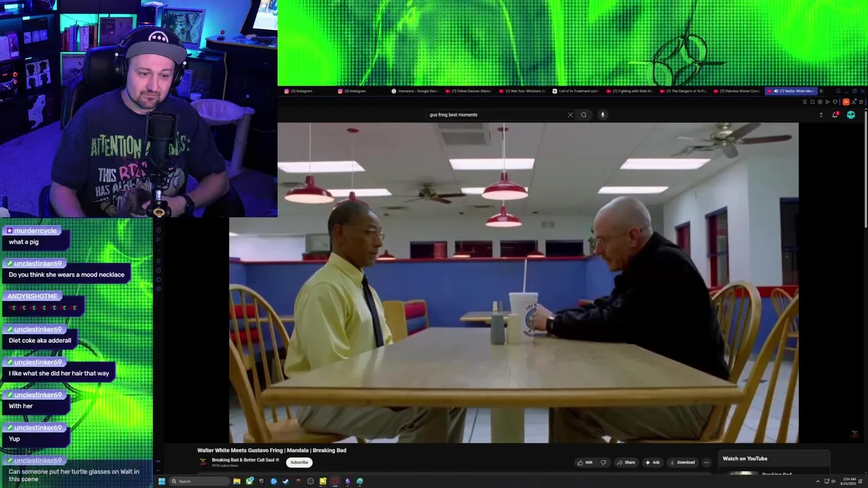
Task: Click the teal round taskbar icon
Action: [x=359, y=481]
